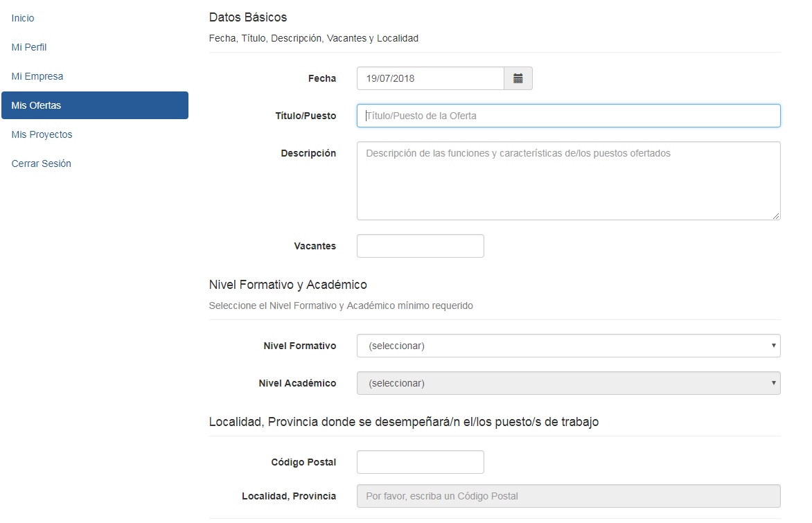Click the Localidad, Provincia heading about puesto/s de trabajo
This screenshot has width=812, height=523.
[404, 422]
